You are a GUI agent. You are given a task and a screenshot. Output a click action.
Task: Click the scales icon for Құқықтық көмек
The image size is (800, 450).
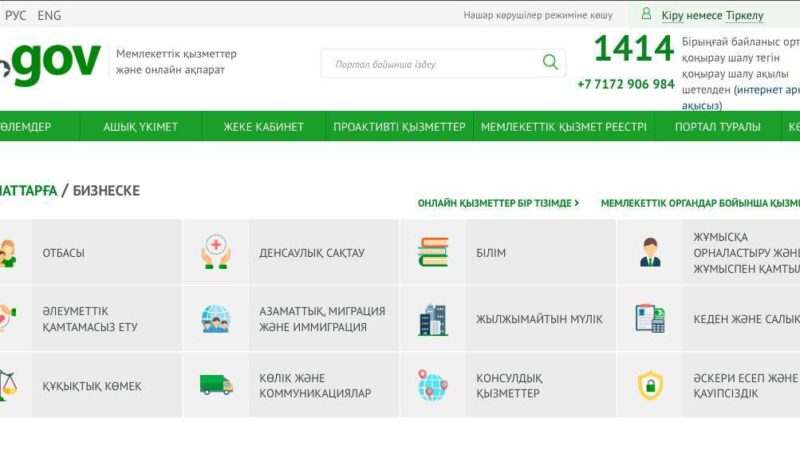pyautogui.click(x=8, y=385)
